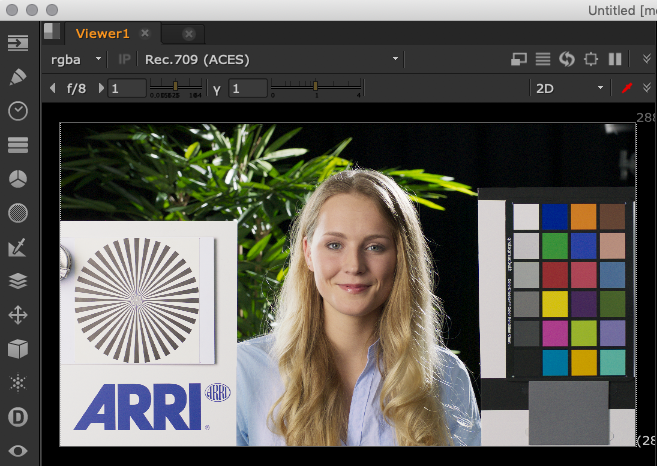Switch to the Viewer1 tab
The height and width of the screenshot is (466, 657).
click(x=102, y=33)
